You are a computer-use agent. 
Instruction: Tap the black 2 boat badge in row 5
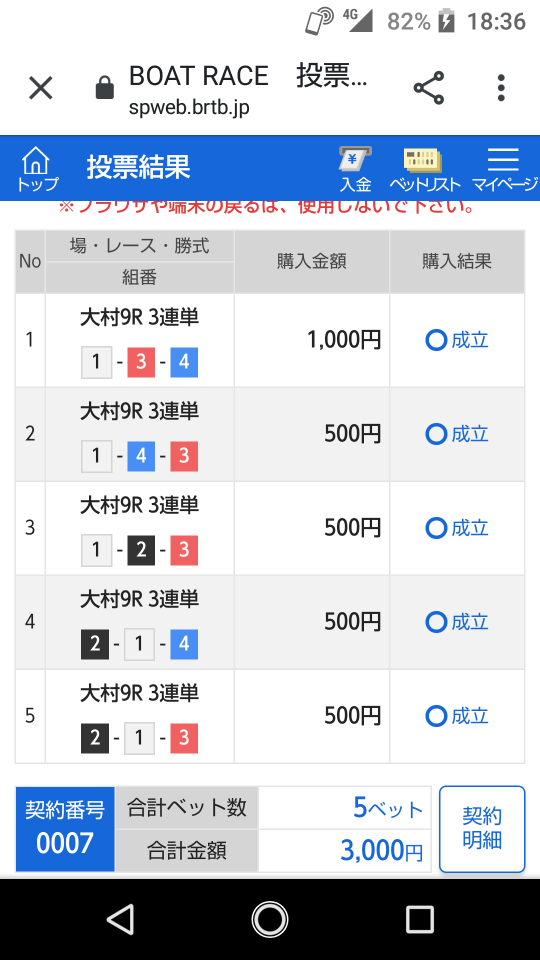(x=95, y=739)
